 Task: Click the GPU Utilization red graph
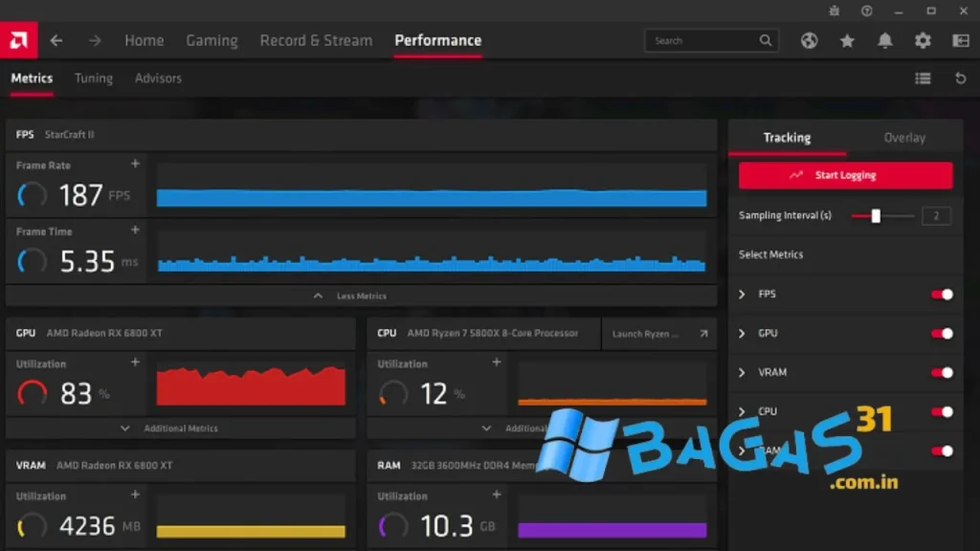pos(251,385)
